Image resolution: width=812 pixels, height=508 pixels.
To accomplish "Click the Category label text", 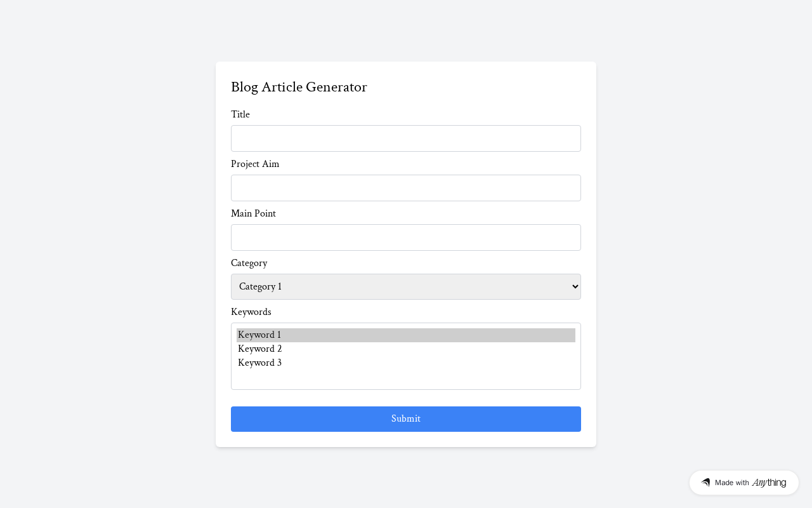I will coord(249,264).
